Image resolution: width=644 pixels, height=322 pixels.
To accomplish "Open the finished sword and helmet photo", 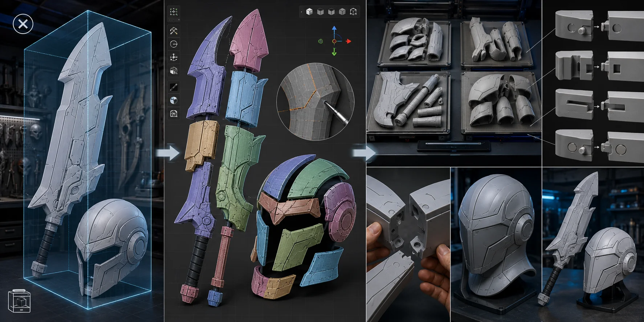I will (x=593, y=245).
